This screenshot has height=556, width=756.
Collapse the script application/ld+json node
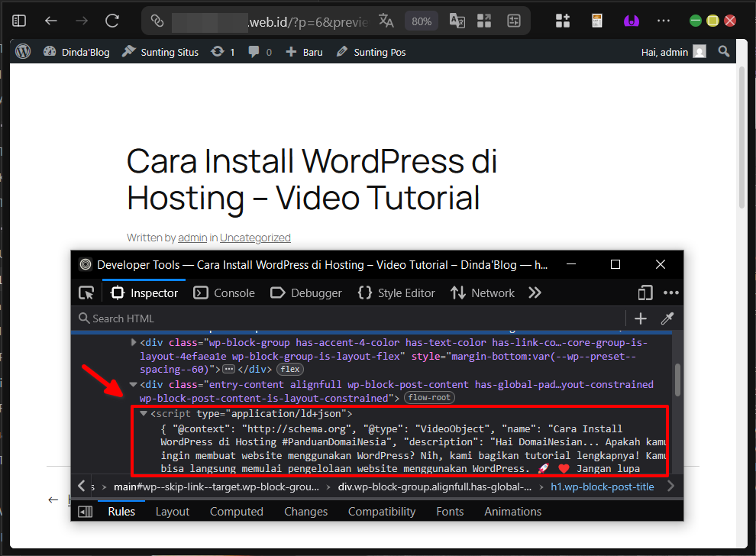pos(144,413)
